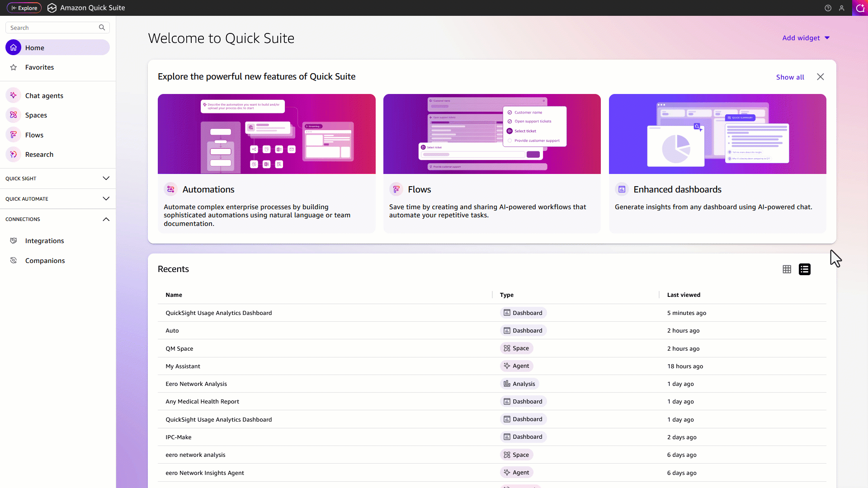
Task: Open Flows from the sidebar
Action: (x=34, y=135)
